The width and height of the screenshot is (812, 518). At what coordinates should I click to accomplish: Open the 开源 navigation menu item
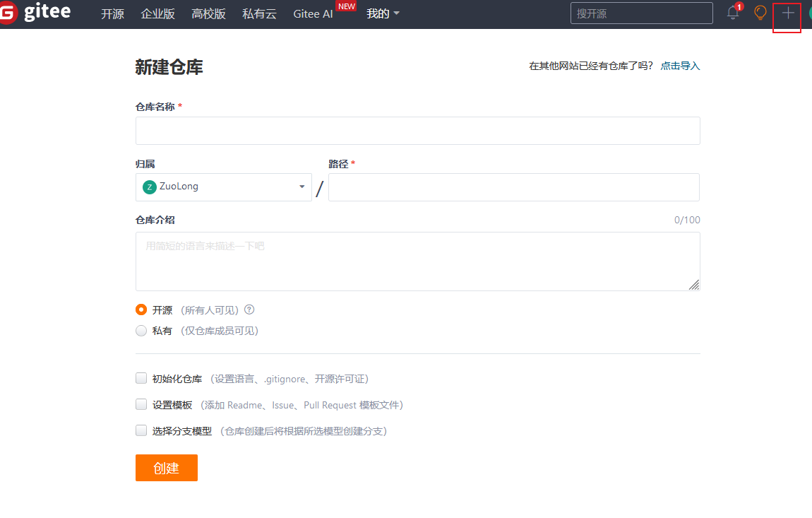click(x=112, y=13)
